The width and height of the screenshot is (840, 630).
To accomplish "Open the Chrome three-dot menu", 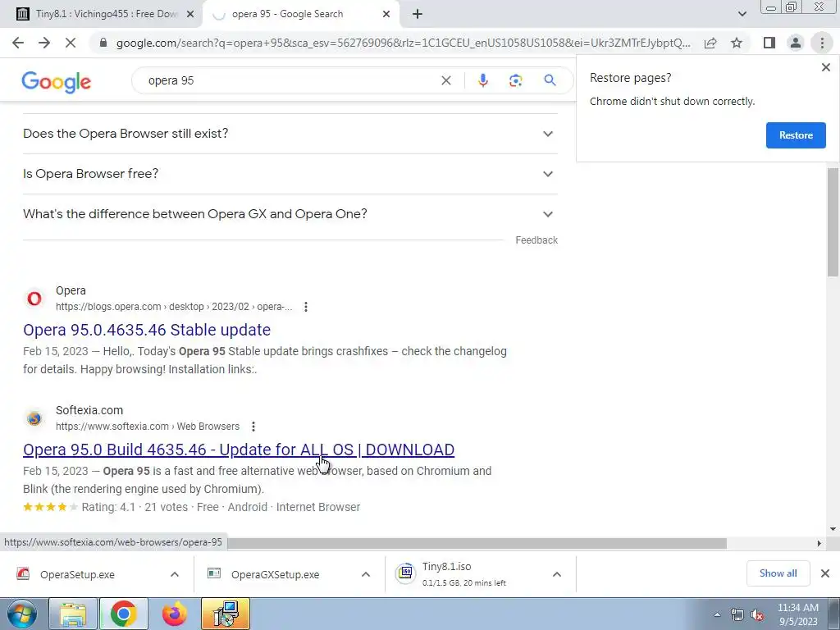I will [x=822, y=43].
